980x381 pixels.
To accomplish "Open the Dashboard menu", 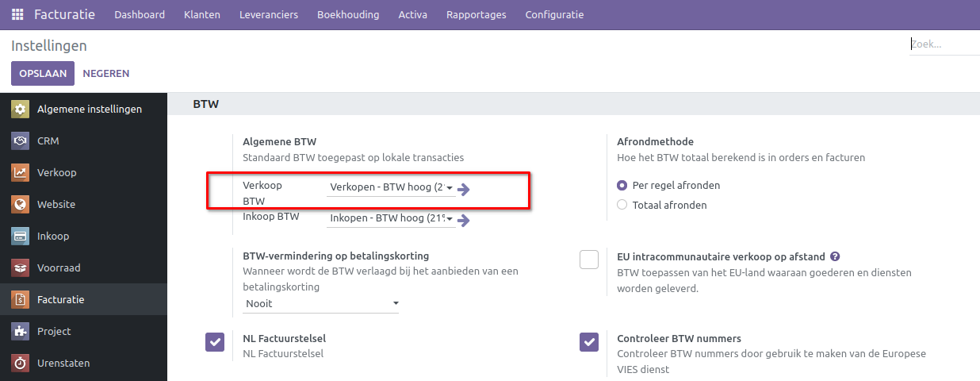I will [140, 15].
